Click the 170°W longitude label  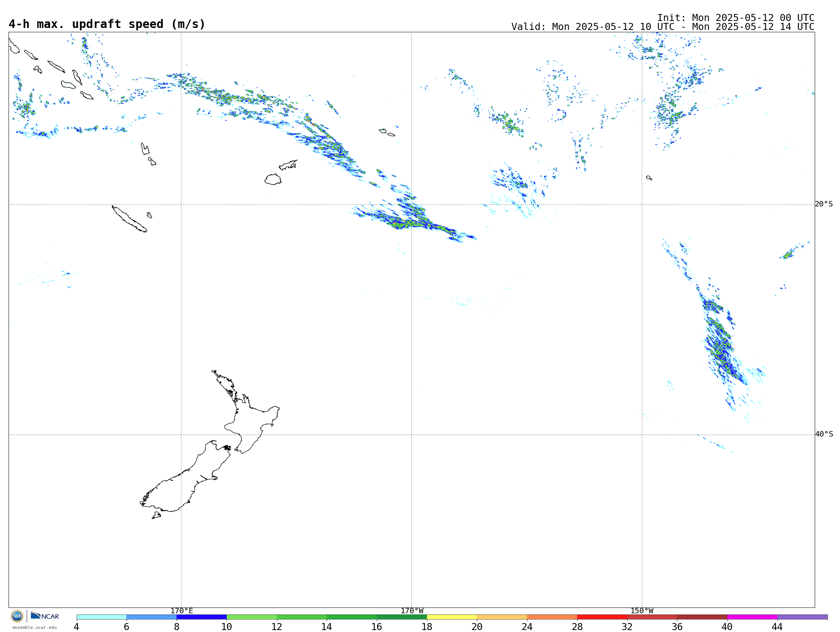click(x=412, y=611)
